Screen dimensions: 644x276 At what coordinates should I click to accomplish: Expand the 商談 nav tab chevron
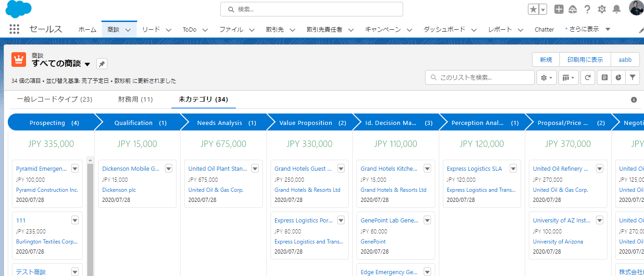click(128, 30)
